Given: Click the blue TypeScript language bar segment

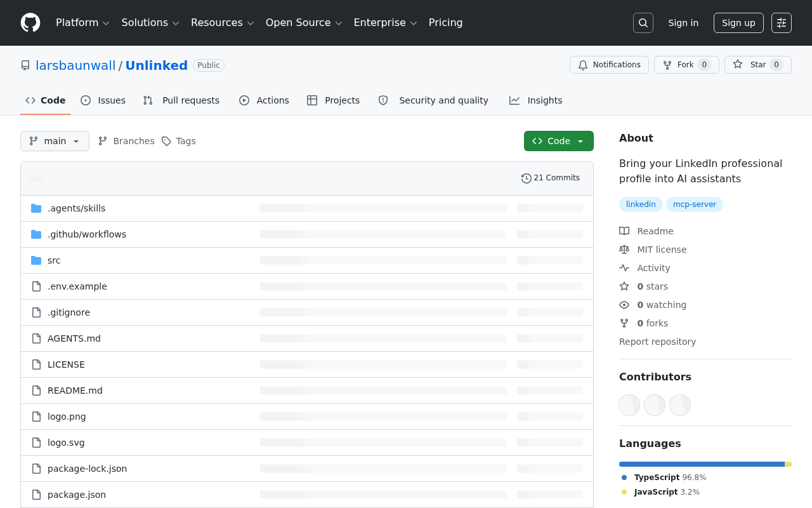Looking at the screenshot, I should 702,464.
